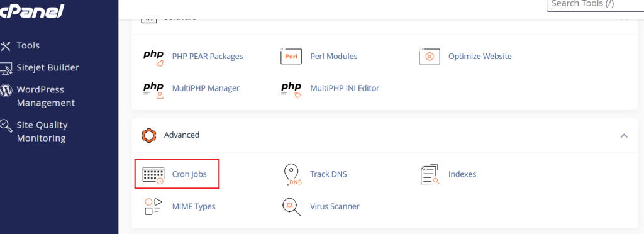Screen dimensions: 644x234
Task: Open the Virus Scanner text link
Action: pyautogui.click(x=335, y=206)
